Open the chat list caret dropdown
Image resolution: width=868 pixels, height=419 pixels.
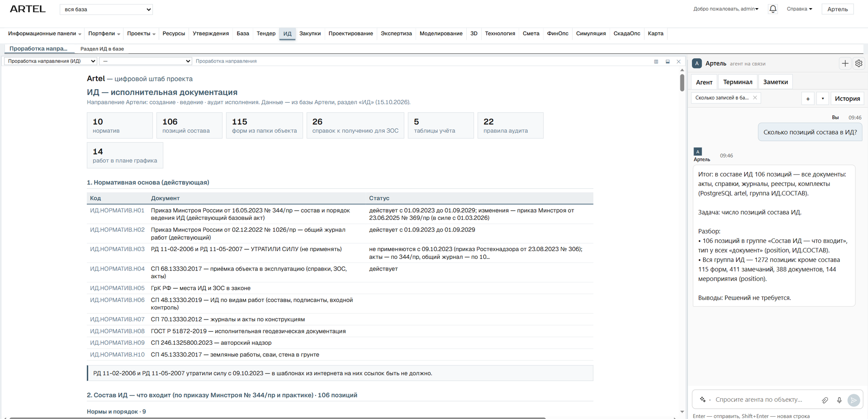[823, 99]
